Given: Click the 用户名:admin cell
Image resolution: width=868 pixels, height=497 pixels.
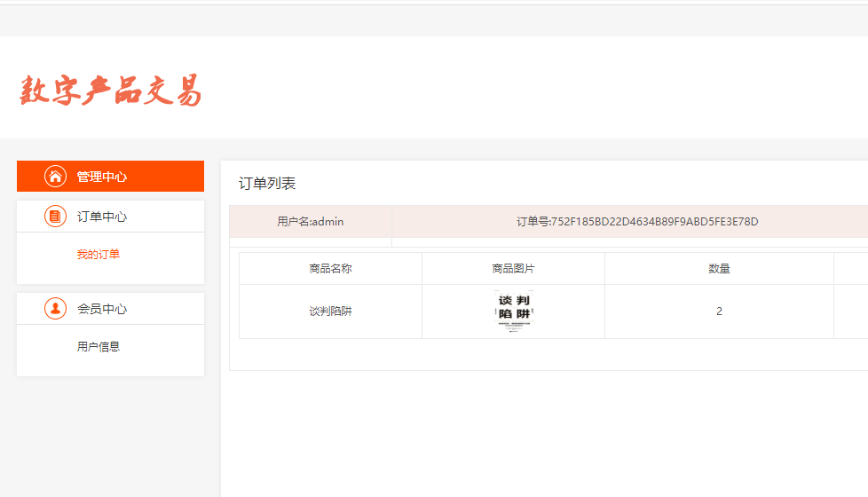Looking at the screenshot, I should 311,222.
